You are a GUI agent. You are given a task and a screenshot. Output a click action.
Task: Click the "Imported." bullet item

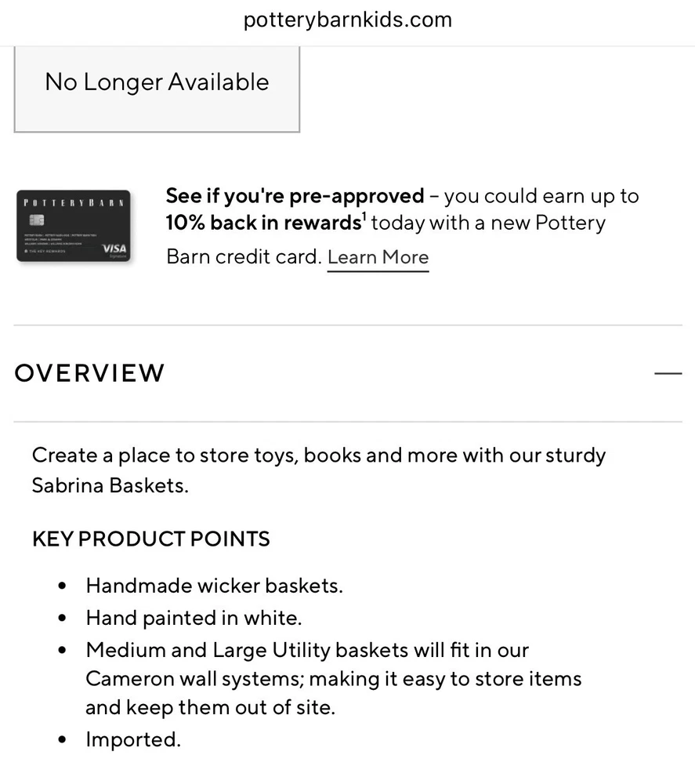pyautogui.click(x=133, y=739)
